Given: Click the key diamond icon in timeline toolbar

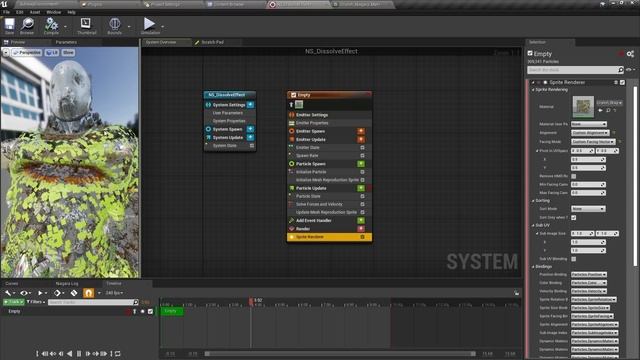Looking at the screenshot, I should (57, 293).
